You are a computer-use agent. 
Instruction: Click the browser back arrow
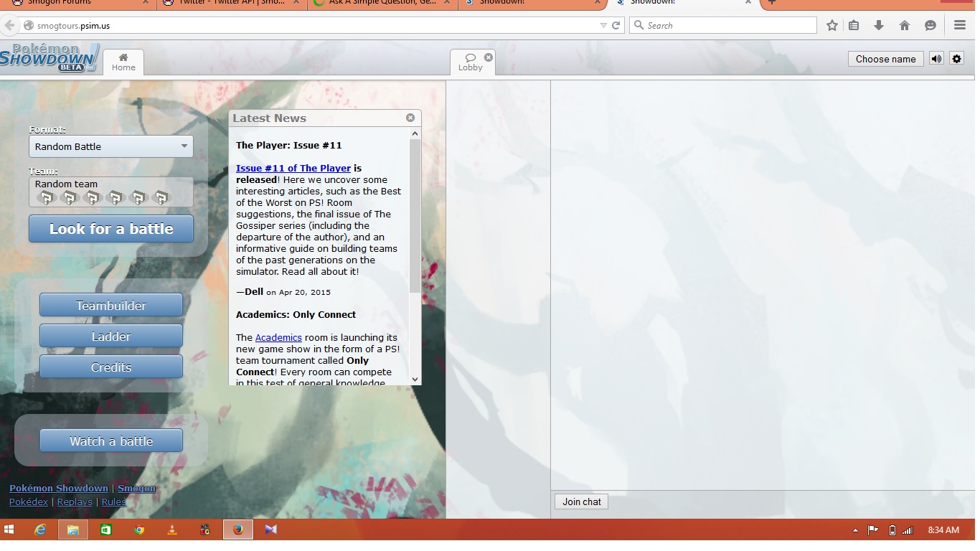(x=9, y=25)
